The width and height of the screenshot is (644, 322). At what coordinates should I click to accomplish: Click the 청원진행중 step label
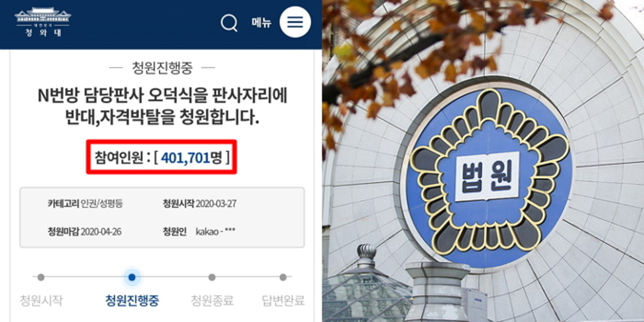pyautogui.click(x=131, y=300)
